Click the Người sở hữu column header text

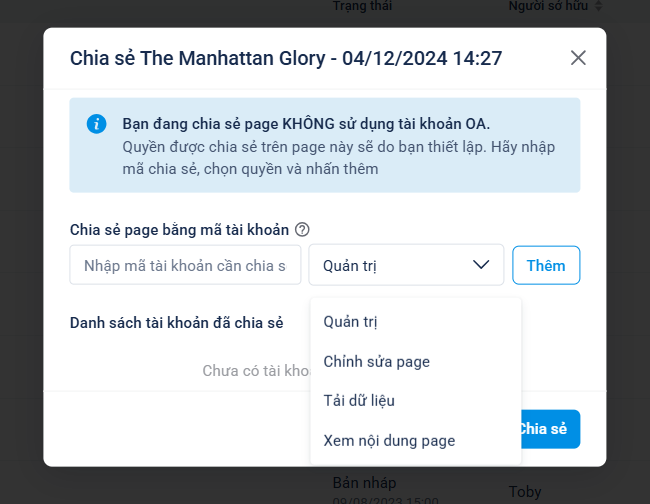pyautogui.click(x=549, y=6)
